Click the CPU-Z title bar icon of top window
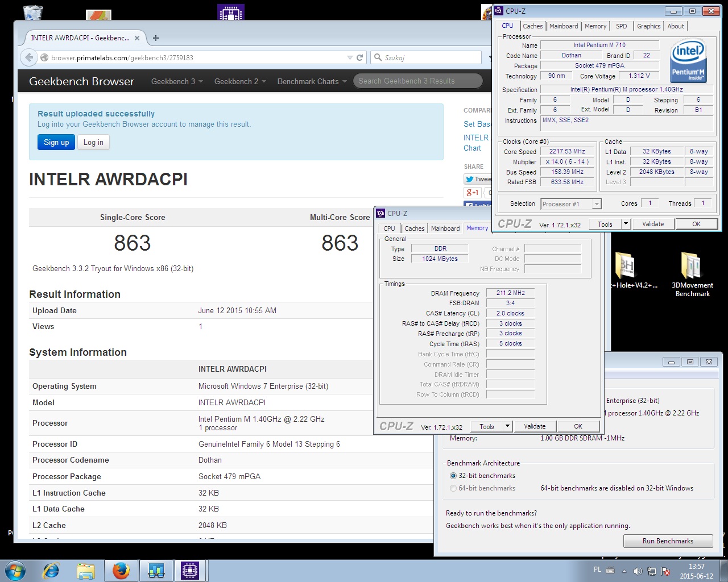This screenshot has width=728, height=582. point(499,11)
